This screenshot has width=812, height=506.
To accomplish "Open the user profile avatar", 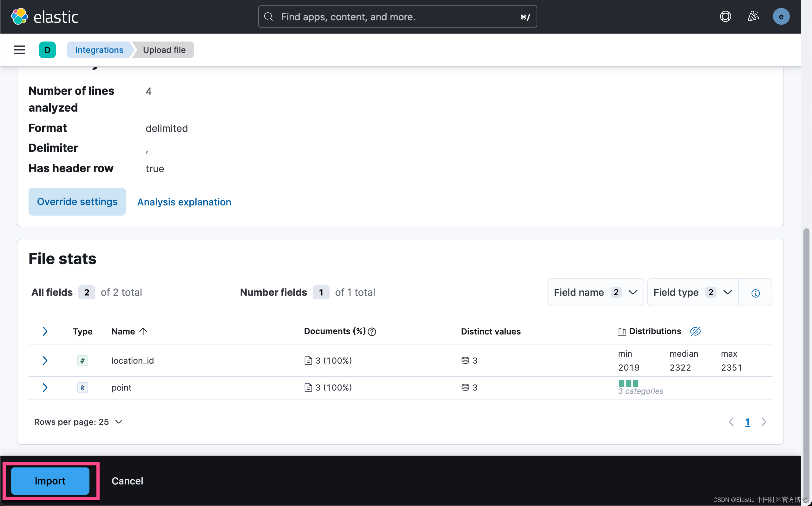I will coord(781,16).
